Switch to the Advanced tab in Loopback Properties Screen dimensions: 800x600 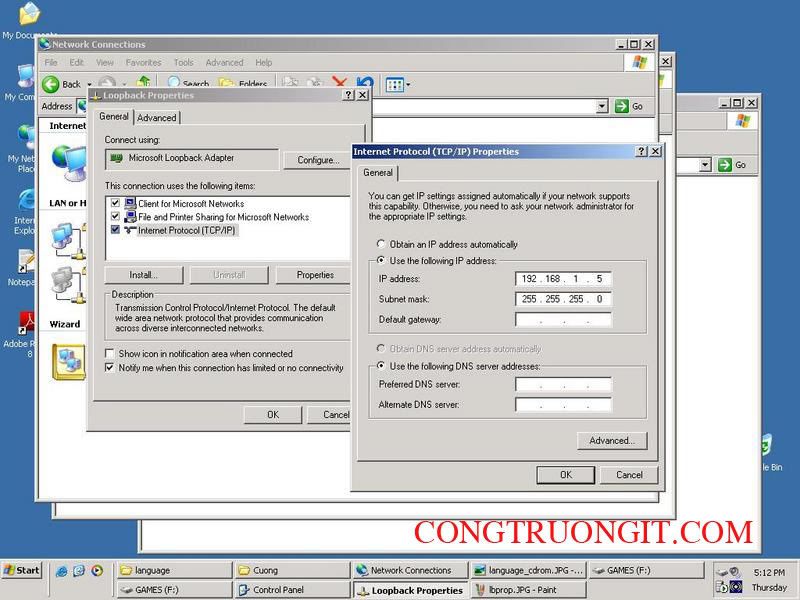tap(157, 118)
